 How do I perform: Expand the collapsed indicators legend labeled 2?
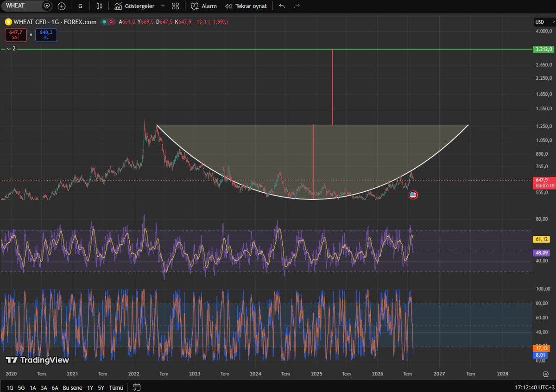(x=11, y=48)
